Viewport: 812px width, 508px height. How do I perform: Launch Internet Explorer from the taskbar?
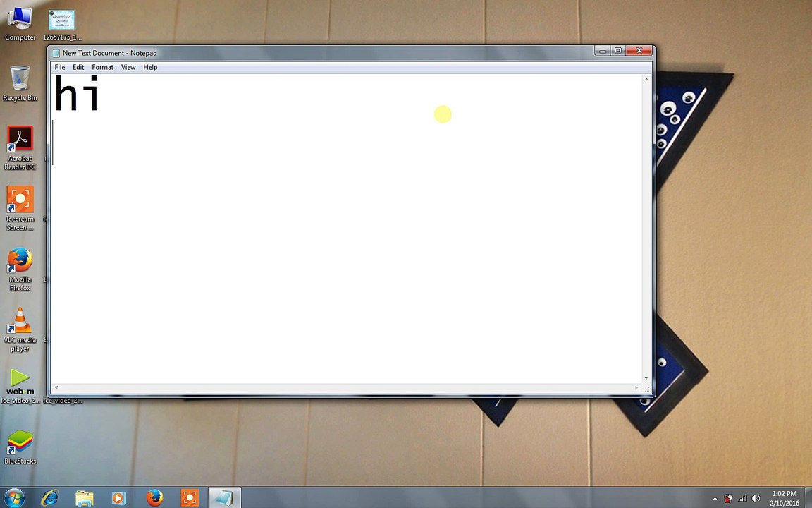pos(50,497)
